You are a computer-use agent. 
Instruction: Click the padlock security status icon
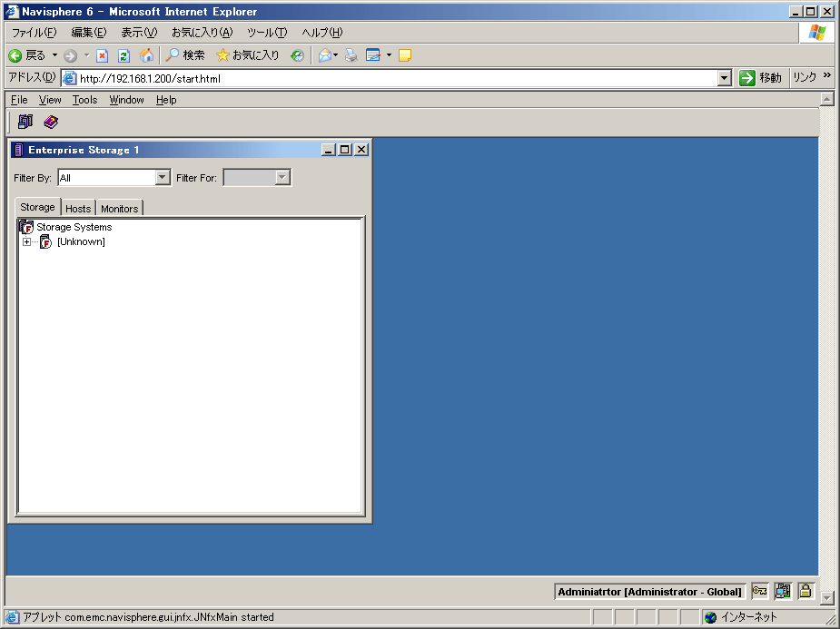coord(805,592)
